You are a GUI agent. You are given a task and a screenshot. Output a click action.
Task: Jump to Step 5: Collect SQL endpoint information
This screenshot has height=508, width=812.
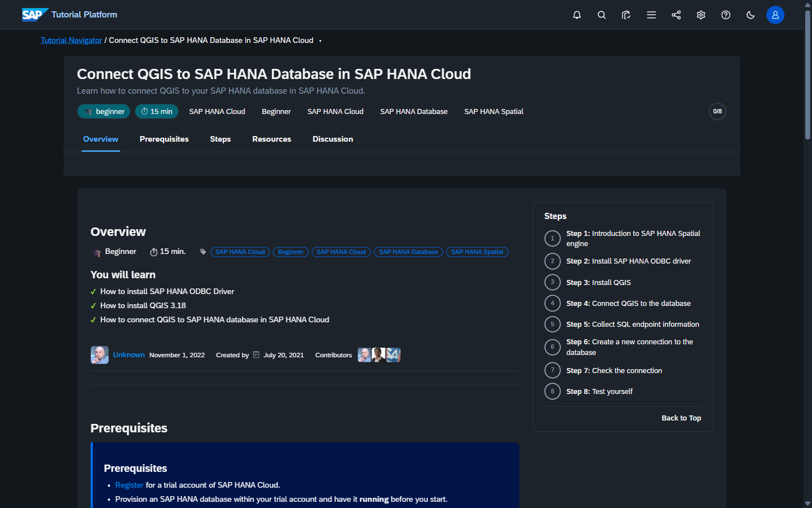(633, 325)
